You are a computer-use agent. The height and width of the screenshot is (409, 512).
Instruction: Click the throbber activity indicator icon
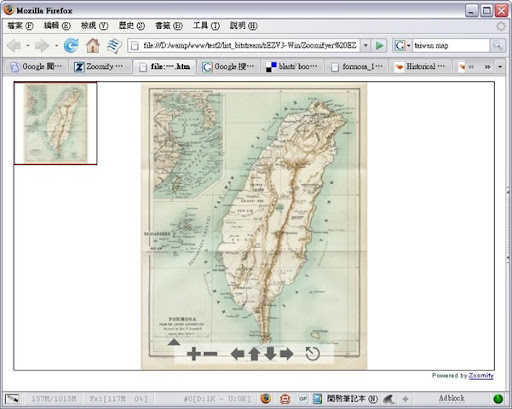pos(501,26)
